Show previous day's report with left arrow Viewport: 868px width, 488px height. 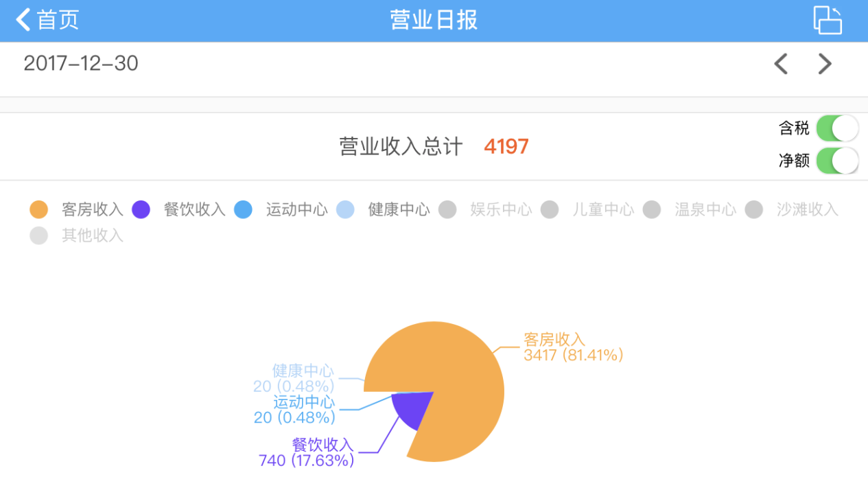(781, 64)
